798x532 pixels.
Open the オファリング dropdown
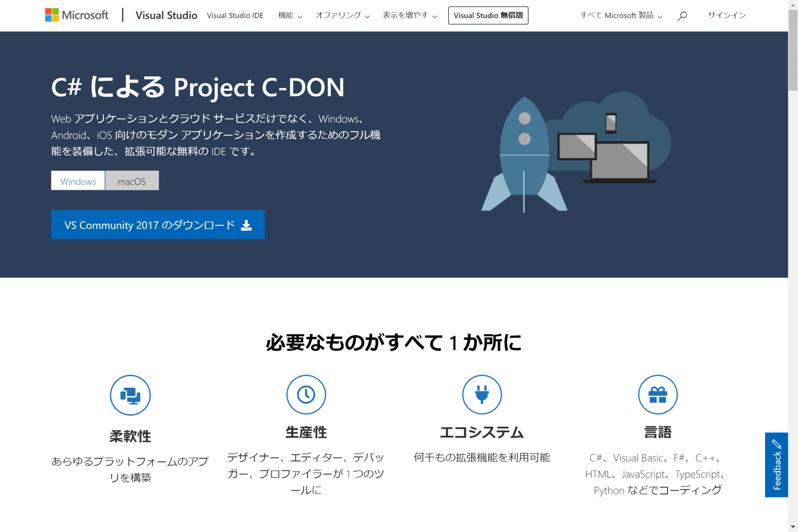[x=342, y=16]
